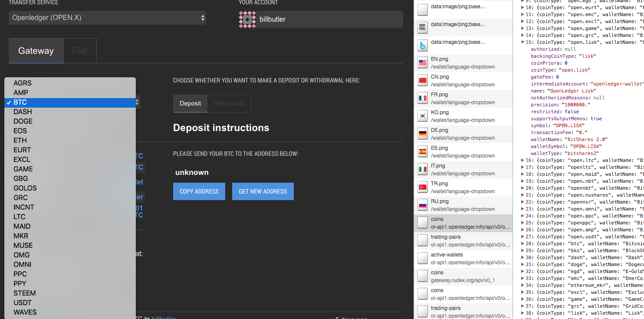
Task: Select the RU.png Russia flag thumbnail
Action: click(423, 205)
